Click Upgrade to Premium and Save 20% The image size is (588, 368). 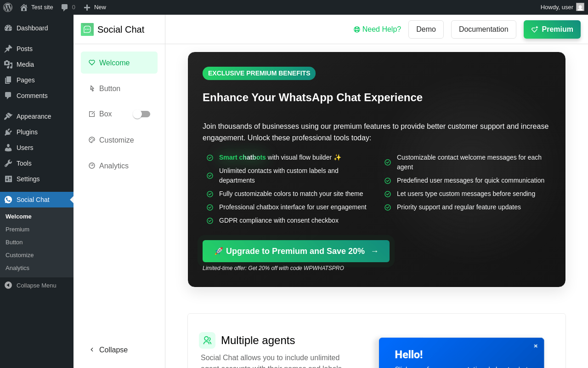296,251
